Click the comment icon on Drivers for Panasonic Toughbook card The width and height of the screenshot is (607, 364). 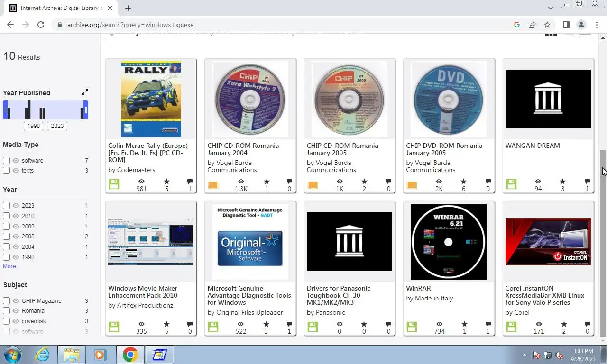[x=388, y=324]
